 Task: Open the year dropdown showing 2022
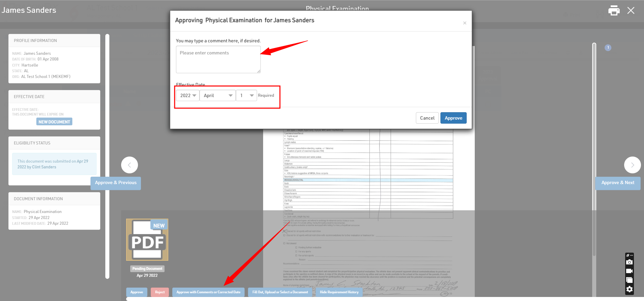tap(188, 95)
